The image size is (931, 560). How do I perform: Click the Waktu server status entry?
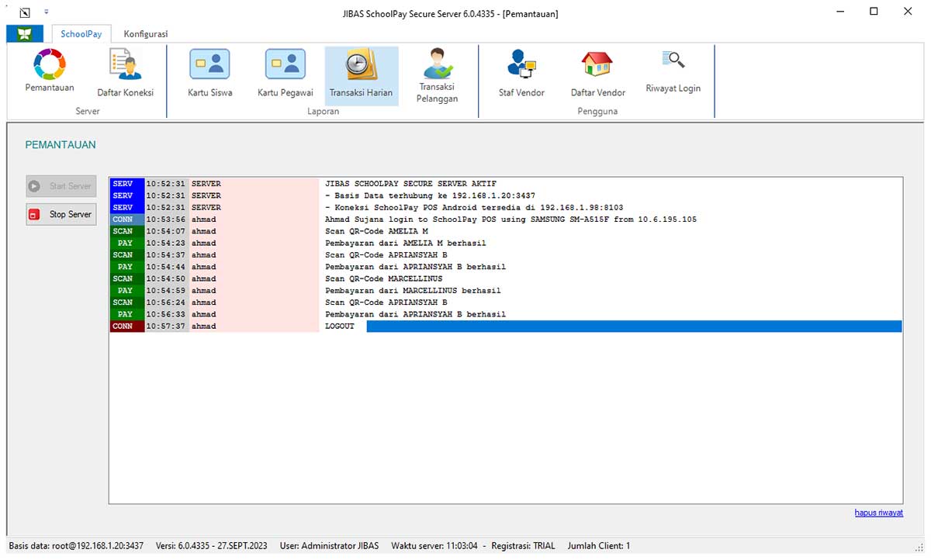[x=434, y=546]
